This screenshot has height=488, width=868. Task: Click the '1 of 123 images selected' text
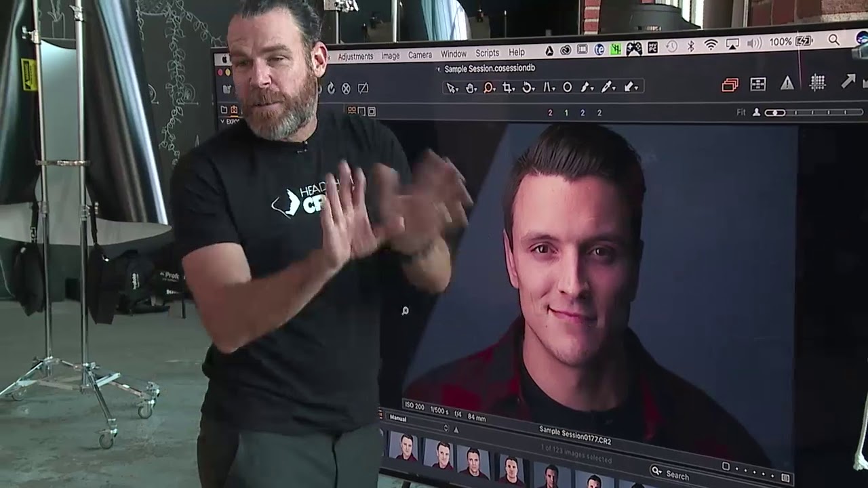(576, 454)
